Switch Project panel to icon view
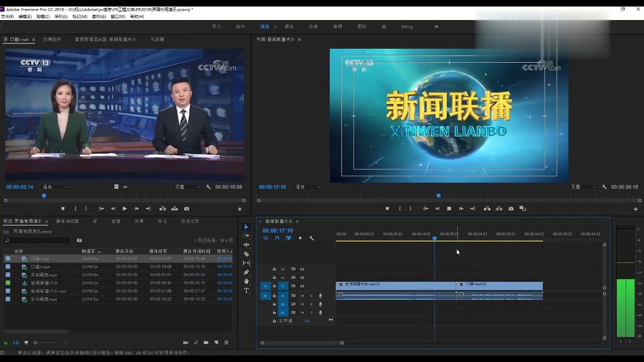 [26, 342]
